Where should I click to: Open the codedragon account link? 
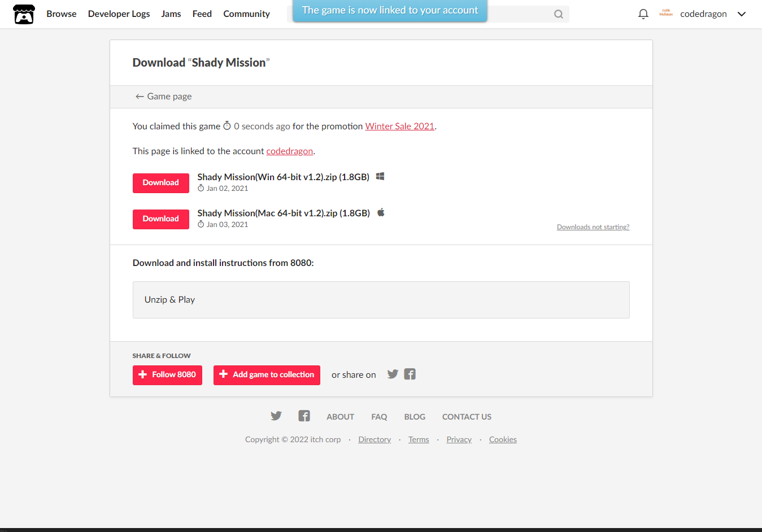290,151
